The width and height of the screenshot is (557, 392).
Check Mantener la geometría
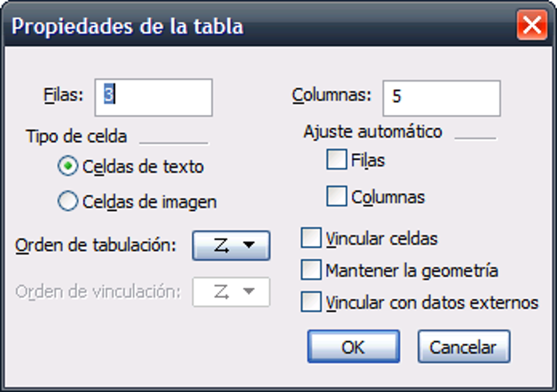click(x=311, y=270)
